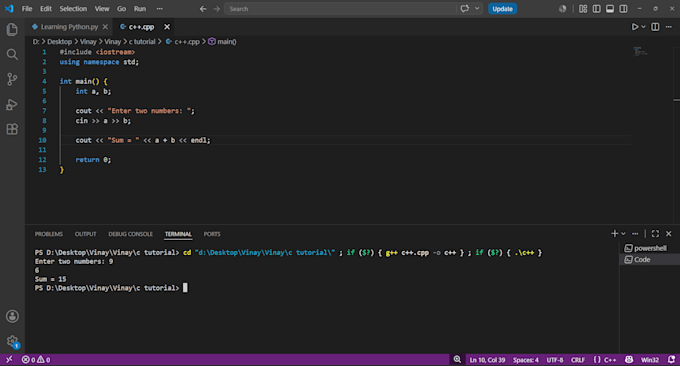Switch to the PROBLEMS panel tab
This screenshot has width=680, height=366.
click(x=49, y=234)
